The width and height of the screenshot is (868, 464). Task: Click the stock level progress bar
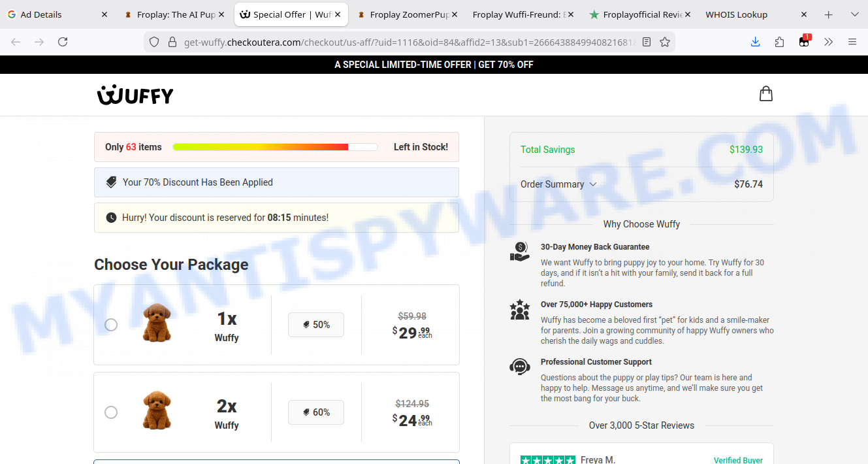275,147
